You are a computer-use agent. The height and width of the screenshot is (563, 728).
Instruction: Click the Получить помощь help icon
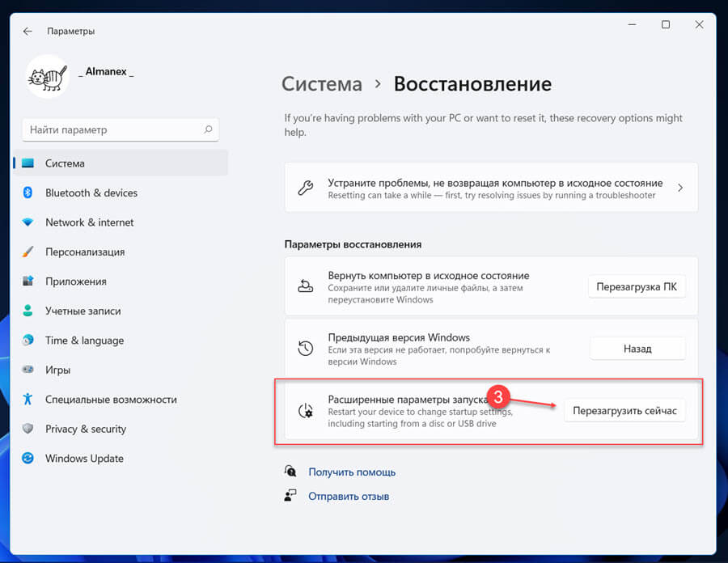(290, 471)
